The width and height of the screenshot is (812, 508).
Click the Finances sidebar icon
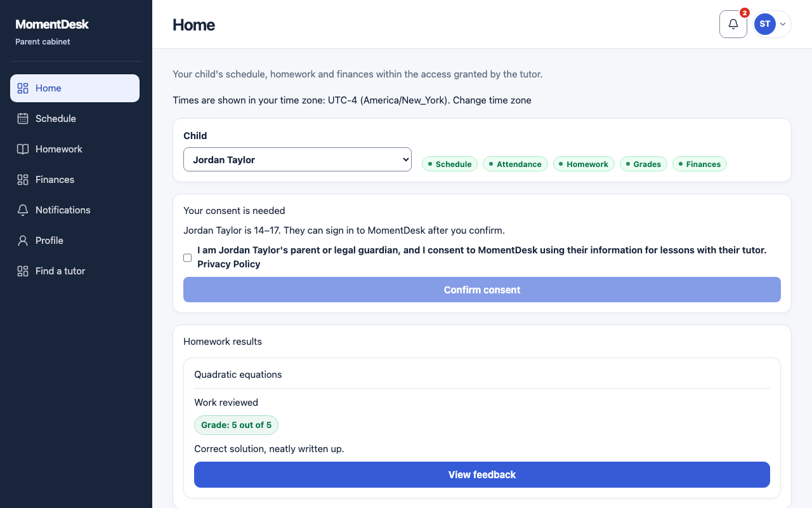click(x=23, y=180)
